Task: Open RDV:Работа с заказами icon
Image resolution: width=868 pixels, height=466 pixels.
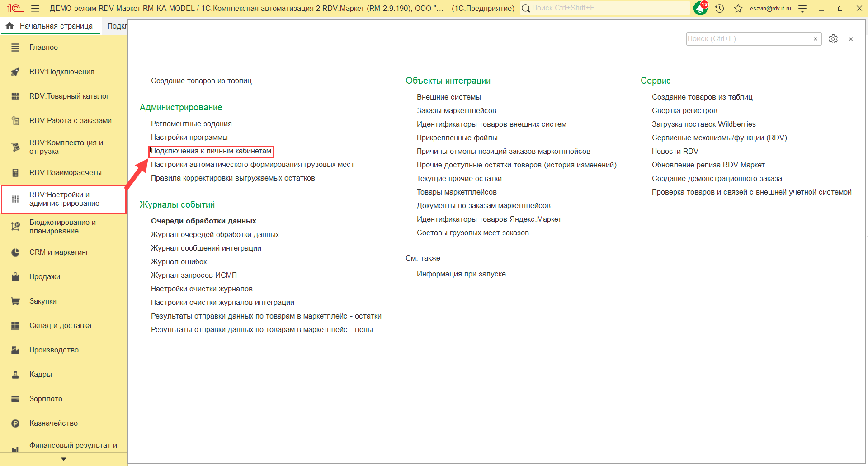Action: 15,121
